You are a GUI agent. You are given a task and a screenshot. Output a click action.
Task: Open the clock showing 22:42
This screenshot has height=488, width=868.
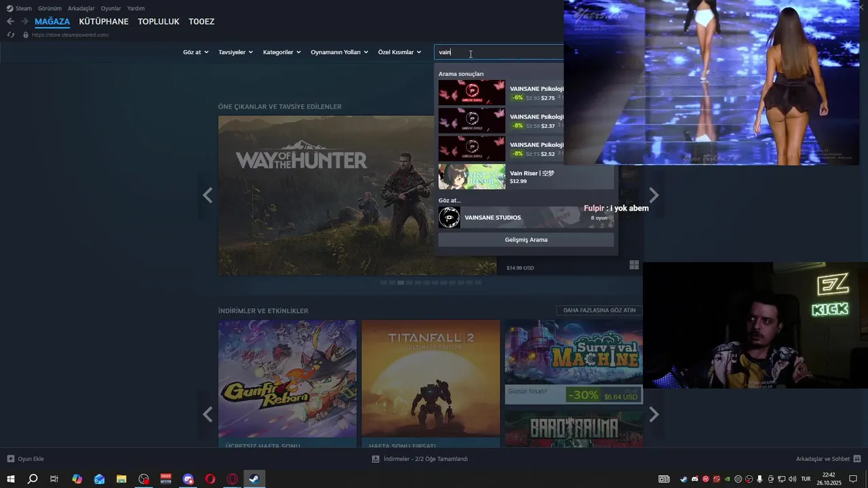point(829,479)
